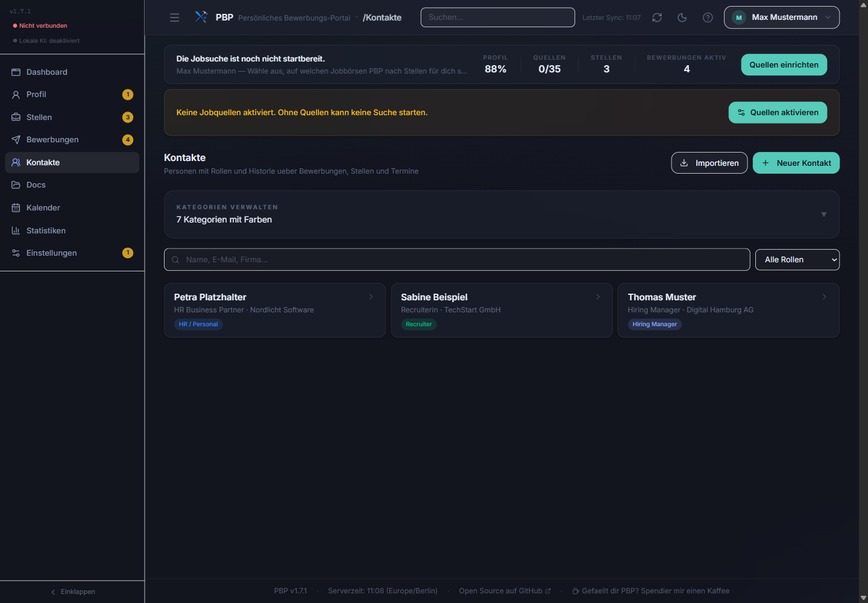The width and height of the screenshot is (868, 603).
Task: Open Sabine Beispiel chevron
Action: click(x=598, y=297)
